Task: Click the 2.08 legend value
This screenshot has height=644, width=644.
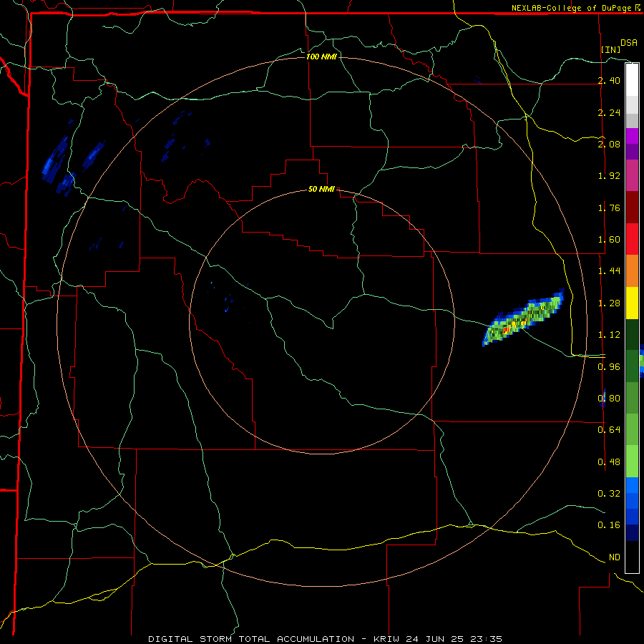Action: (x=609, y=144)
